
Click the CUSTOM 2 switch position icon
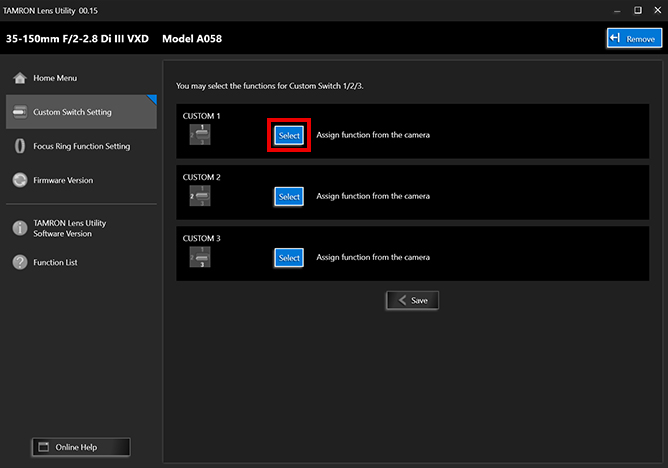pyautogui.click(x=200, y=197)
